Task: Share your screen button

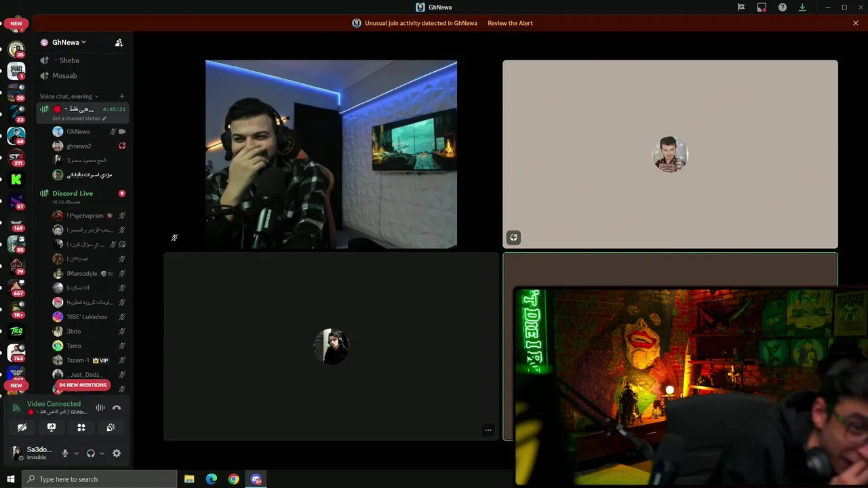Action: [52, 427]
